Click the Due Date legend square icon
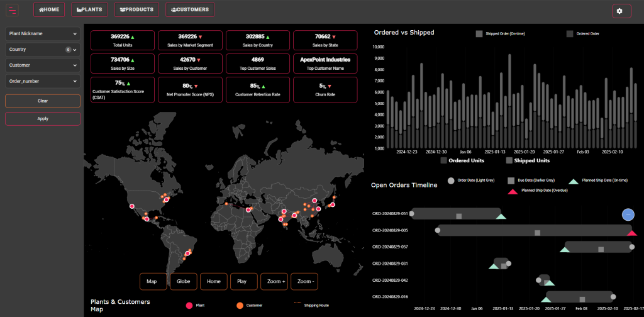644x317 pixels. tap(511, 181)
